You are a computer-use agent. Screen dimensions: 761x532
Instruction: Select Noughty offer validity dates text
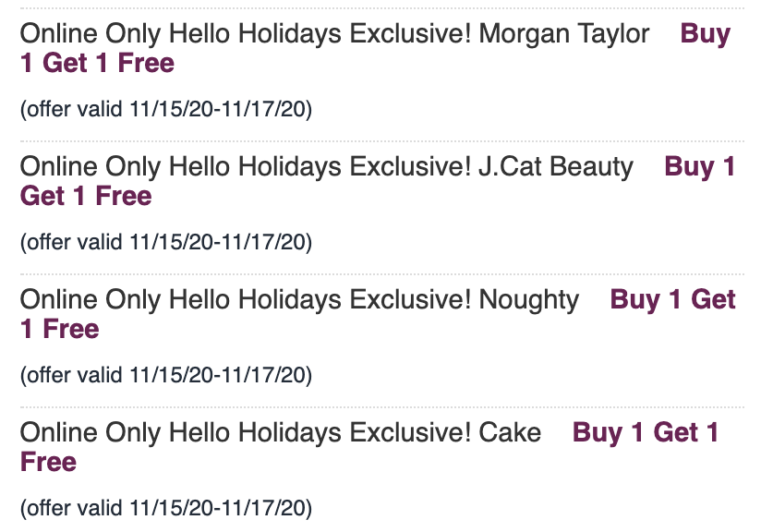tap(166, 375)
